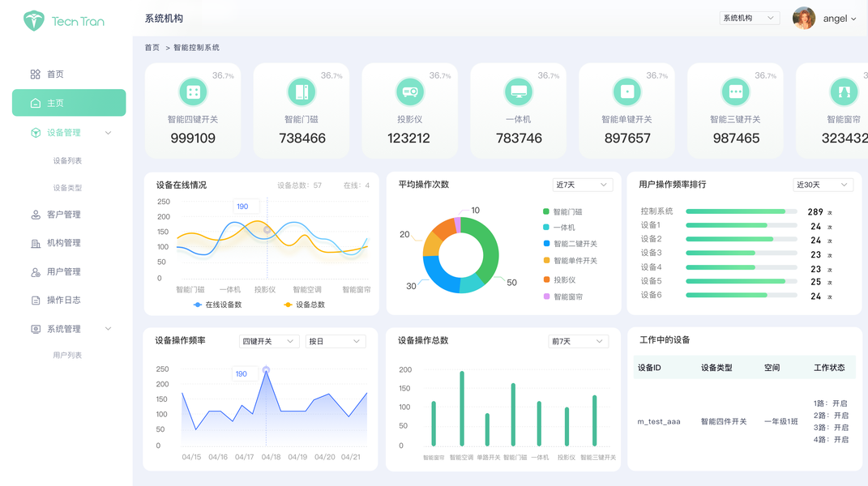Click the 设备ID column header
868x486 pixels.
649,368
